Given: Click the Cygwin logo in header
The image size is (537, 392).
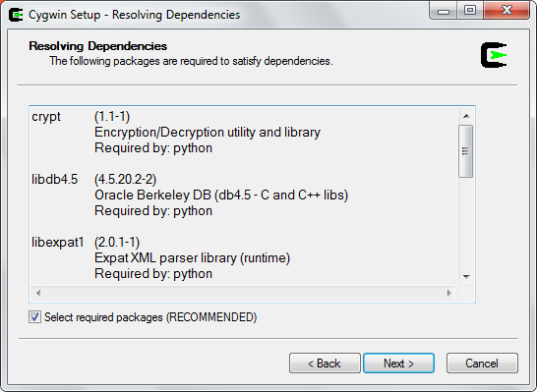Looking at the screenshot, I should [494, 55].
